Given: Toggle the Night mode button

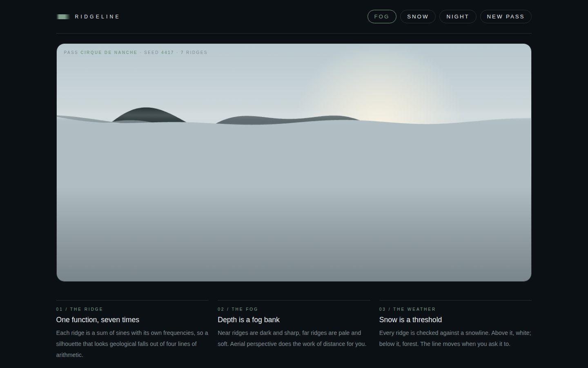Looking at the screenshot, I should 458,17.
